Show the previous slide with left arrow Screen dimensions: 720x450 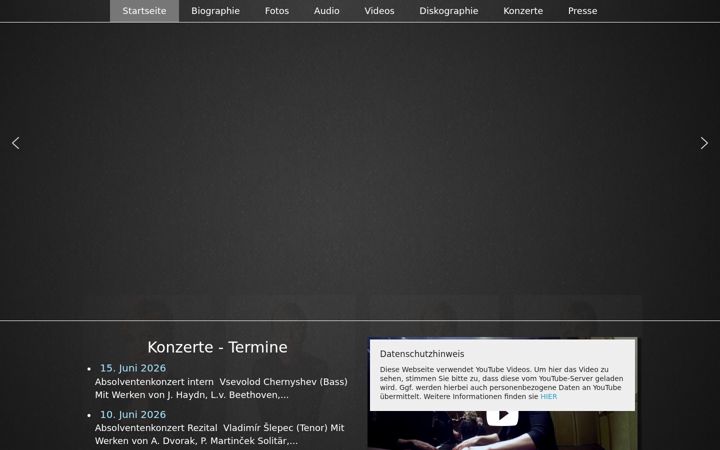16,143
